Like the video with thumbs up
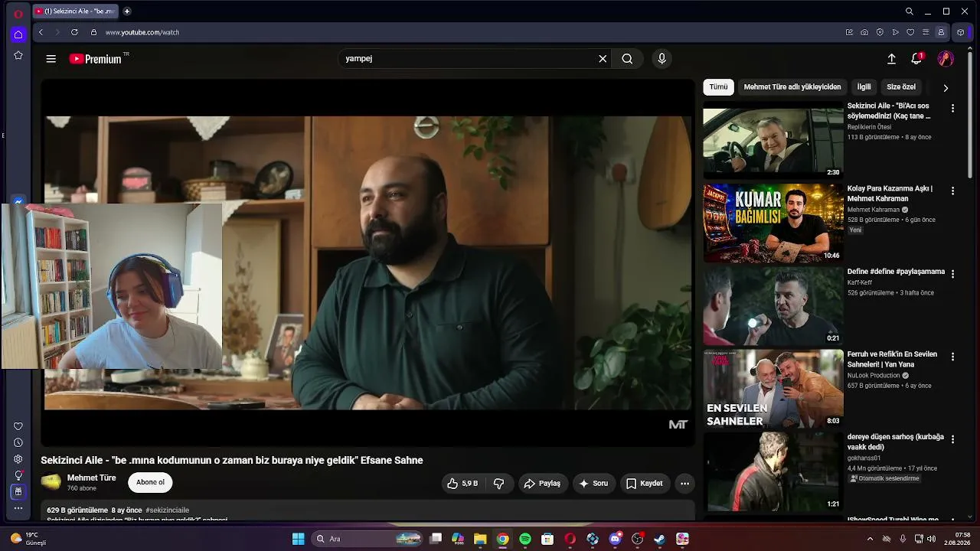The height and width of the screenshot is (551, 980). 462,484
